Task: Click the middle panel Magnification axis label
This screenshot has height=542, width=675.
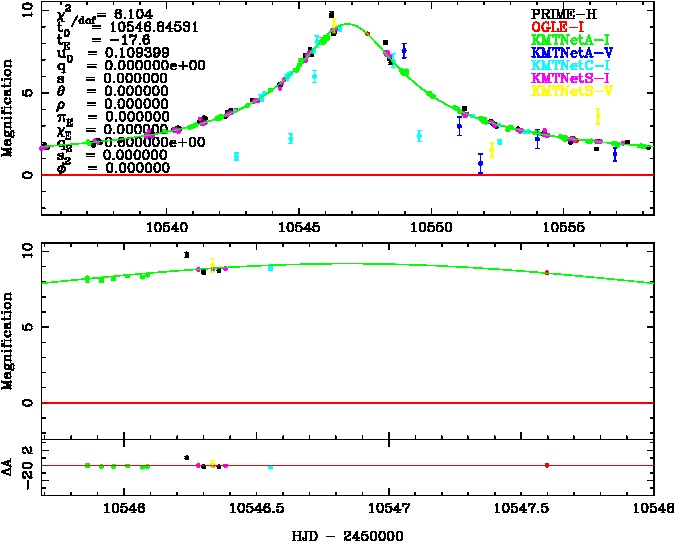Action: 9,336
